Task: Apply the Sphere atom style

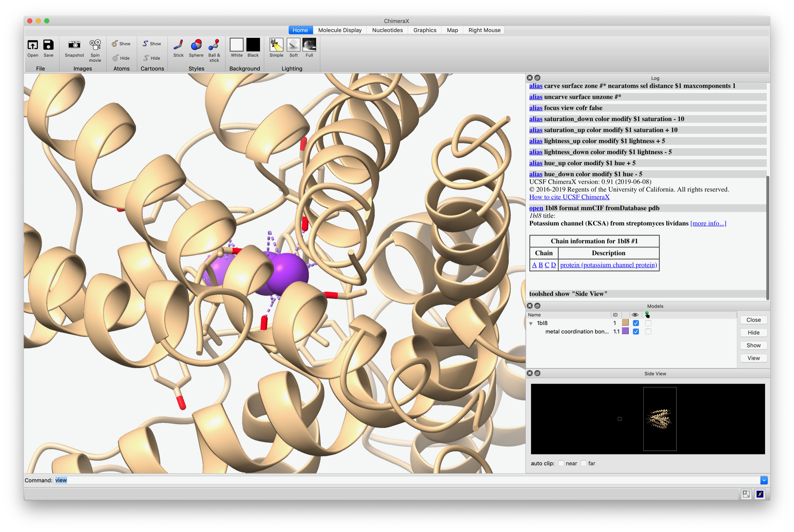Action: 196,45
